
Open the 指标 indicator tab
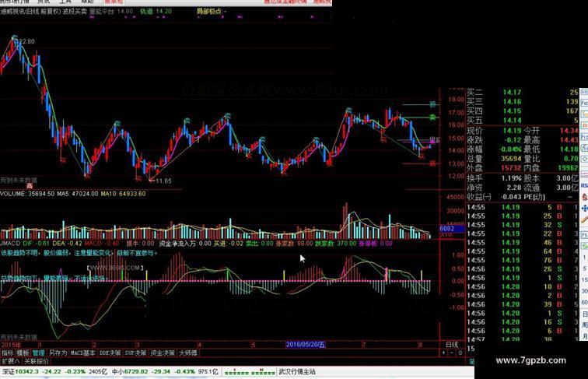click(x=8, y=353)
